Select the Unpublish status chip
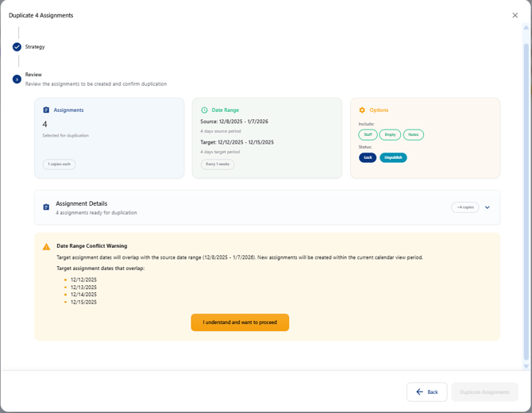The height and width of the screenshot is (413, 532). click(x=393, y=157)
